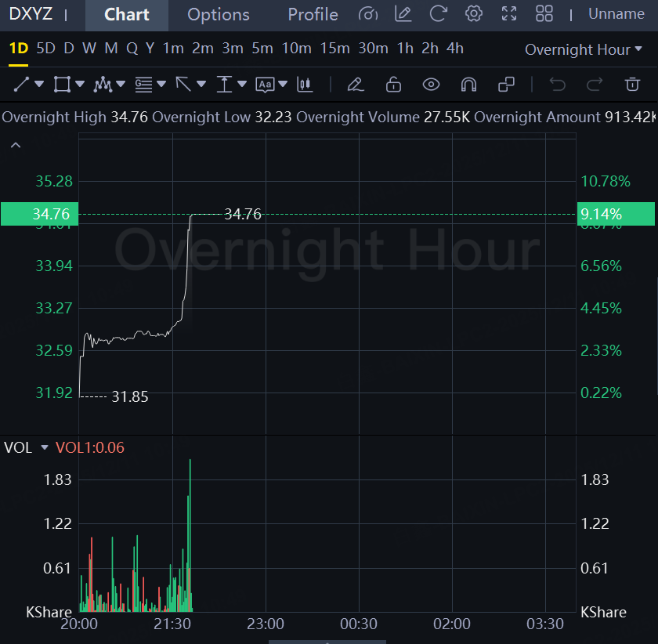Toggle the drawing lock icon
Viewport: 658px width, 644px height.
point(393,84)
